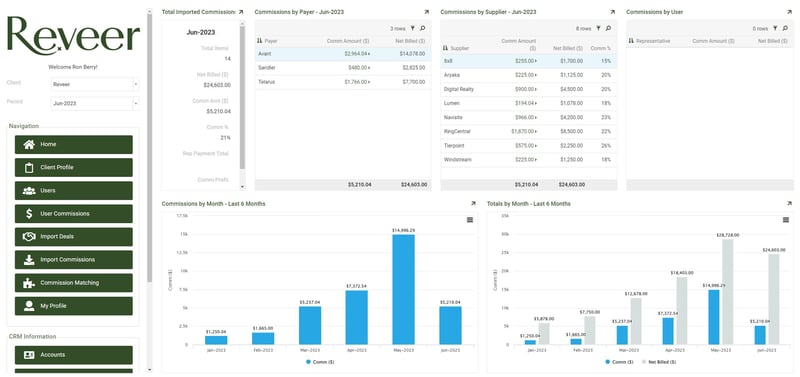Open Import Deals page
Image resolution: width=800 pixels, height=377 pixels.
click(x=73, y=237)
